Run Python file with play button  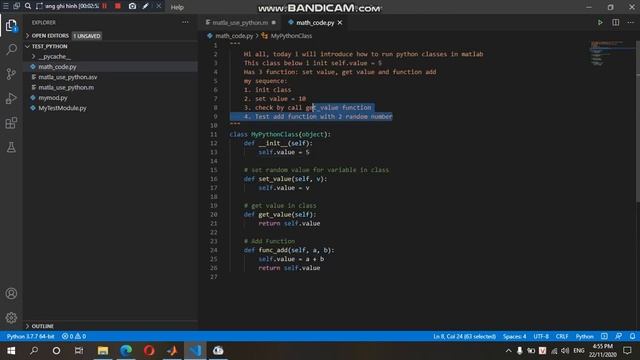click(x=600, y=22)
